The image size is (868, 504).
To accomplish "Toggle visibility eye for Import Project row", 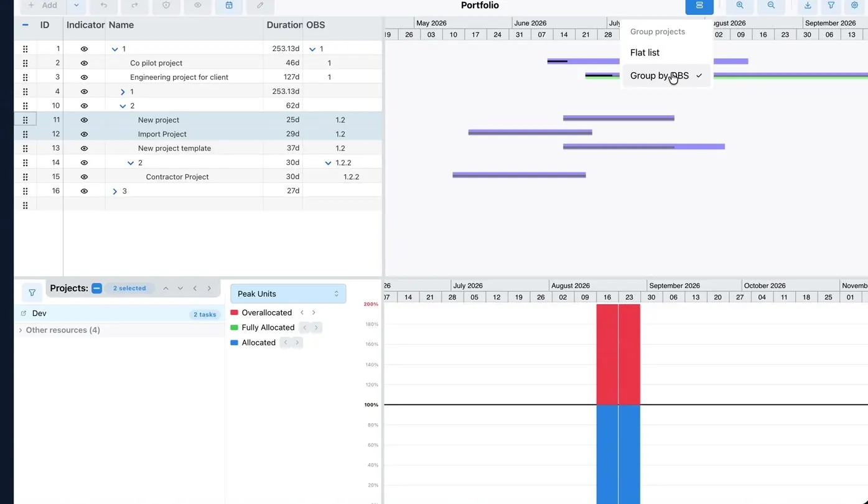I will pyautogui.click(x=84, y=134).
